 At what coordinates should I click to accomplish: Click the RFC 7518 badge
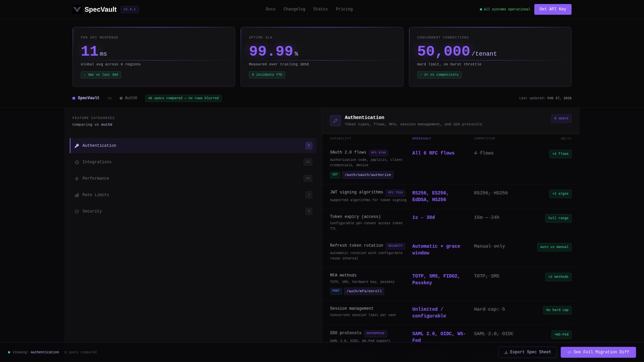click(x=395, y=193)
